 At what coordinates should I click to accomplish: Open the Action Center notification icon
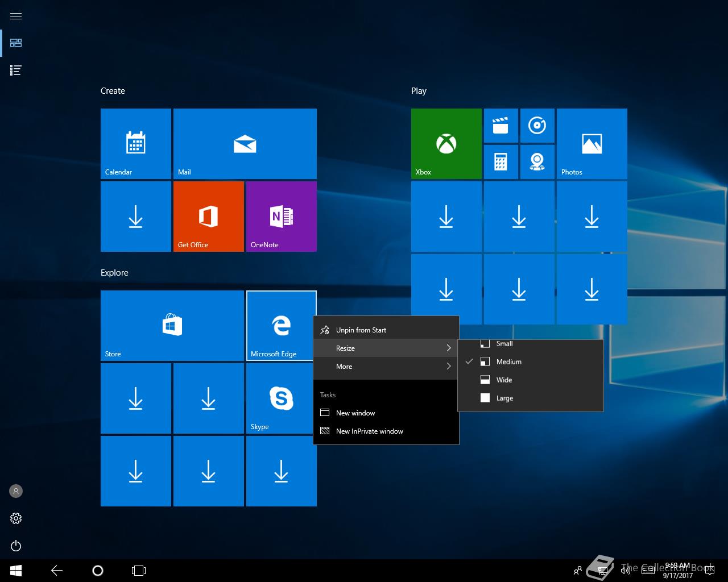(709, 571)
